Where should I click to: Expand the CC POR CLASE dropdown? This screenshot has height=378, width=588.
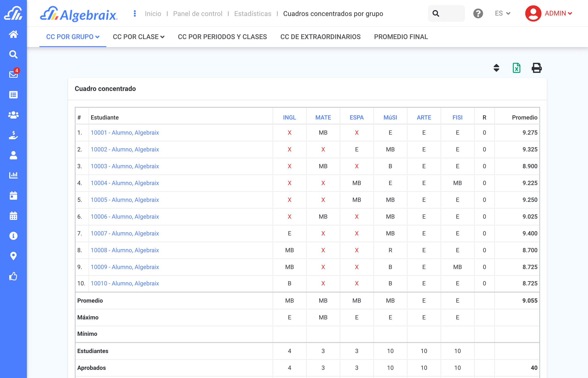pyautogui.click(x=138, y=37)
